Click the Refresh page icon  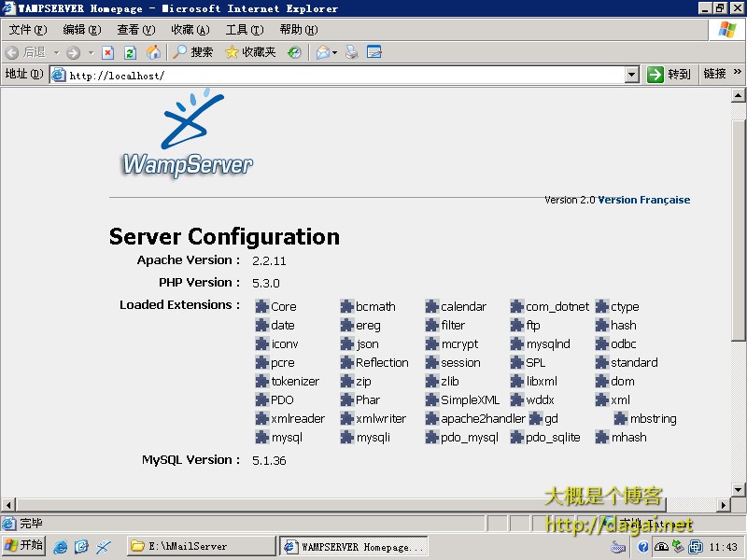(131, 52)
